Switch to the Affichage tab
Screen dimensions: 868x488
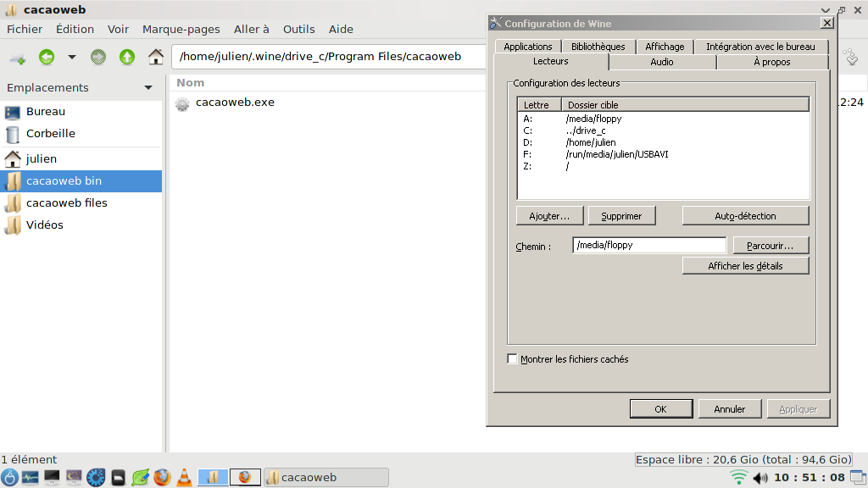point(665,47)
